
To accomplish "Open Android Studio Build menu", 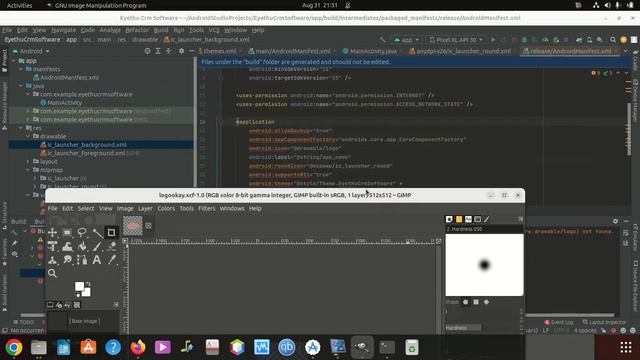I will (161, 30).
